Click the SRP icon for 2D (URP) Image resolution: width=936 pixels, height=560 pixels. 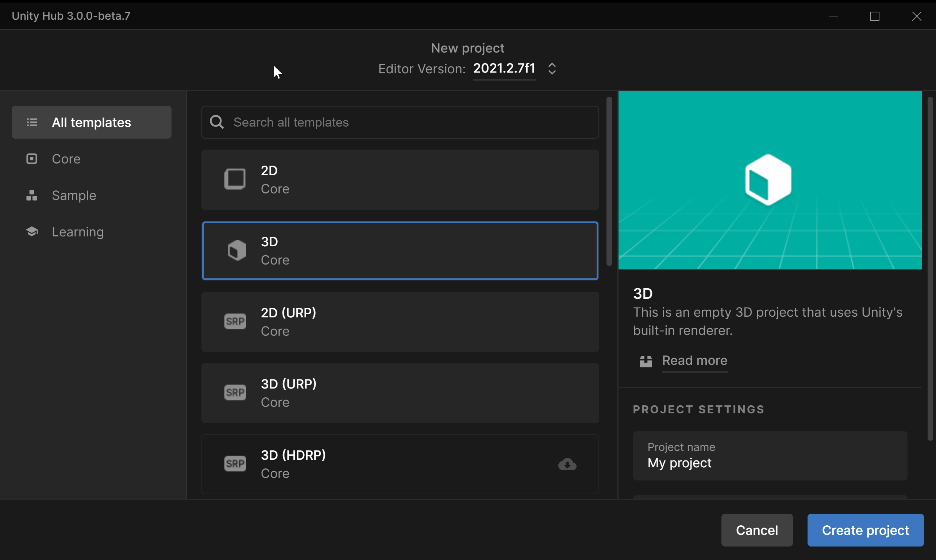(x=235, y=321)
